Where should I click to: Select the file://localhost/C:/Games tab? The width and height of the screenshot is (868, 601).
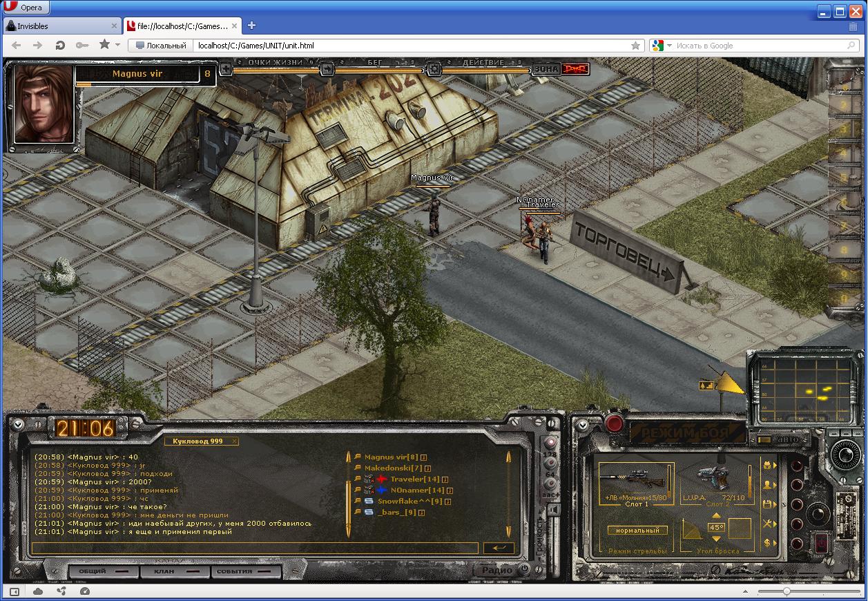pyautogui.click(x=182, y=26)
